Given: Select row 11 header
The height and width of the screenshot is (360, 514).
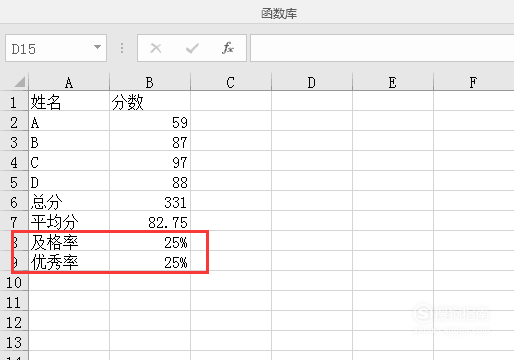Looking at the screenshot, I should tap(14, 301).
